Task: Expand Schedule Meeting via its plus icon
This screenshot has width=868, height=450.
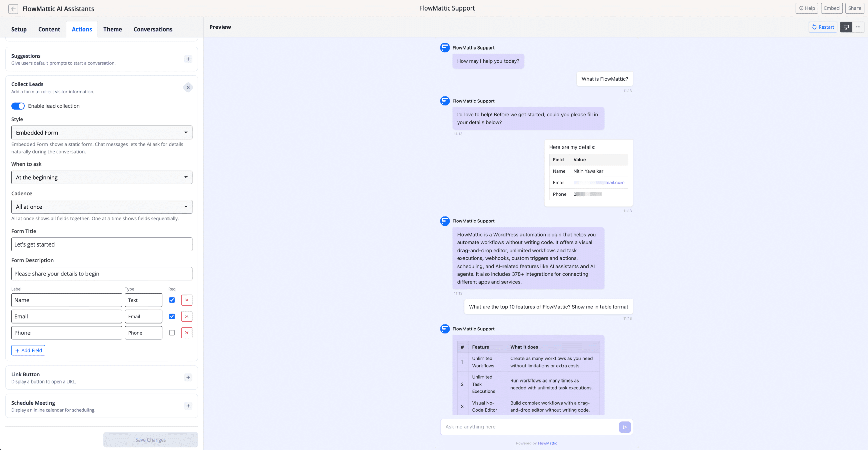Action: pos(188,406)
